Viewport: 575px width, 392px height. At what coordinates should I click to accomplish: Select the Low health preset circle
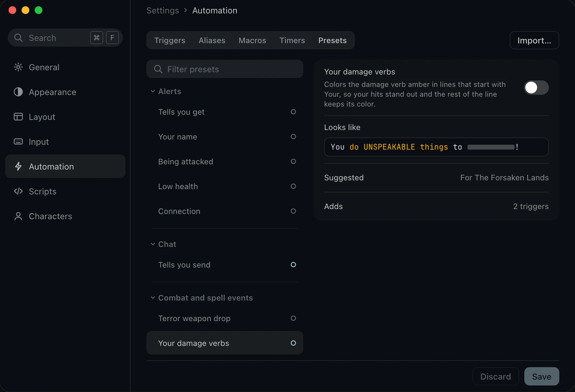point(293,186)
